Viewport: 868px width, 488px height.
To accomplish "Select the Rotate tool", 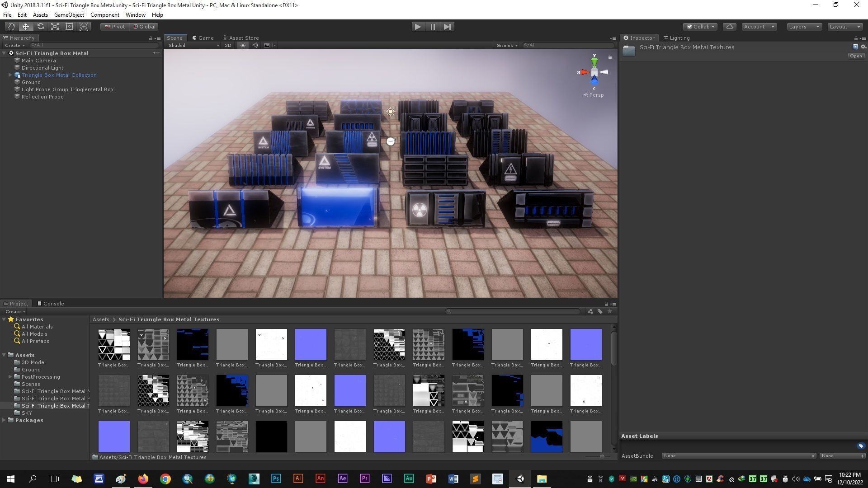I will 40,27.
